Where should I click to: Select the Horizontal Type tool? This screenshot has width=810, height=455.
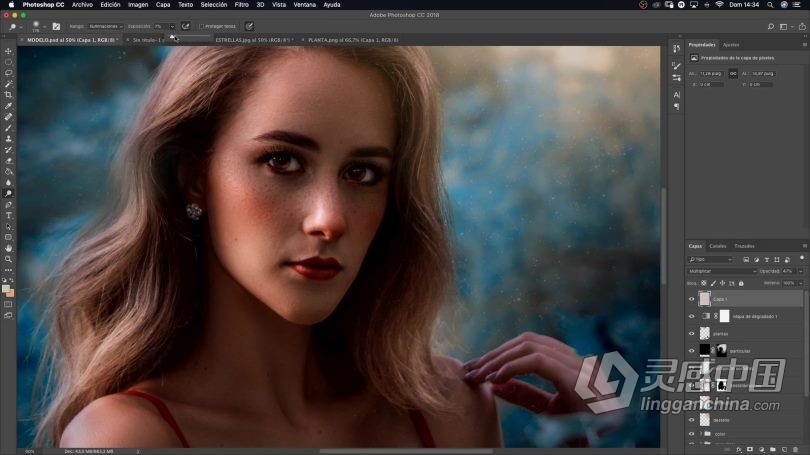tap(8, 215)
